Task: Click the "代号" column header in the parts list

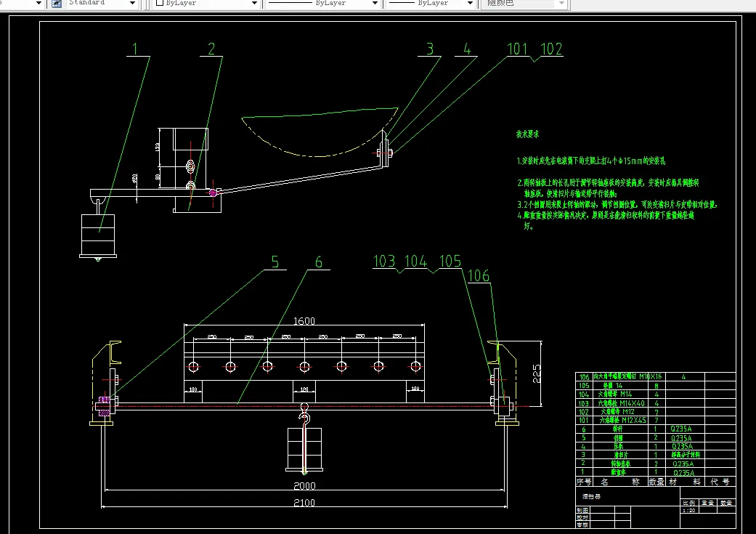Action: click(x=720, y=482)
